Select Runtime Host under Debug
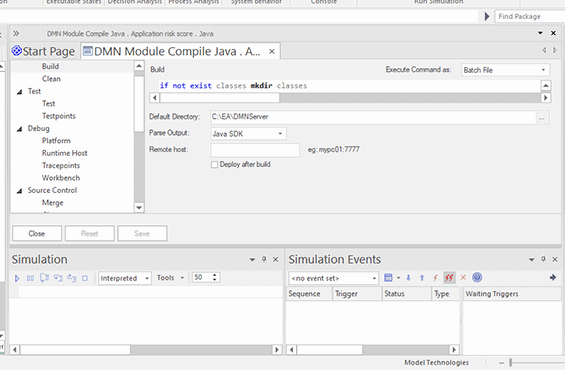 point(64,153)
